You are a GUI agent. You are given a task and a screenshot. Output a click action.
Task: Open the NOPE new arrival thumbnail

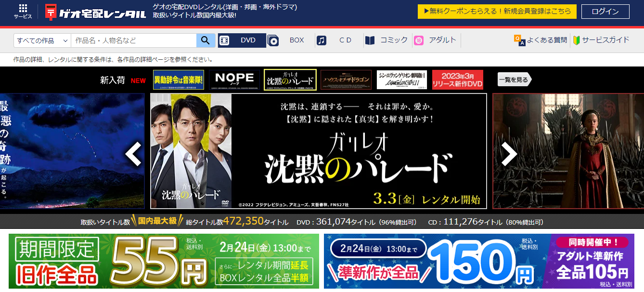point(234,80)
